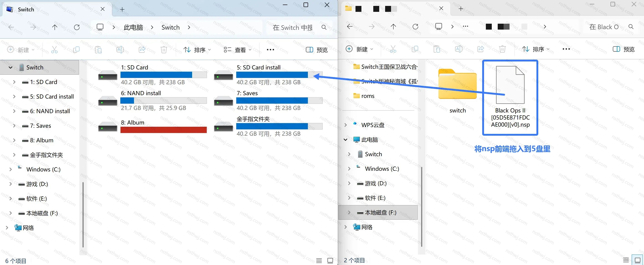Open the 7: Saves drive icon

click(x=224, y=101)
